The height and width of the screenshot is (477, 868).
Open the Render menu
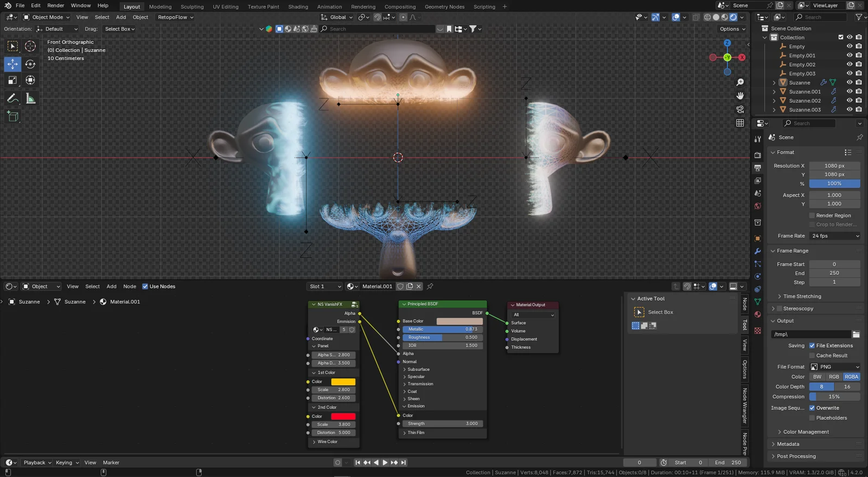click(x=55, y=5)
